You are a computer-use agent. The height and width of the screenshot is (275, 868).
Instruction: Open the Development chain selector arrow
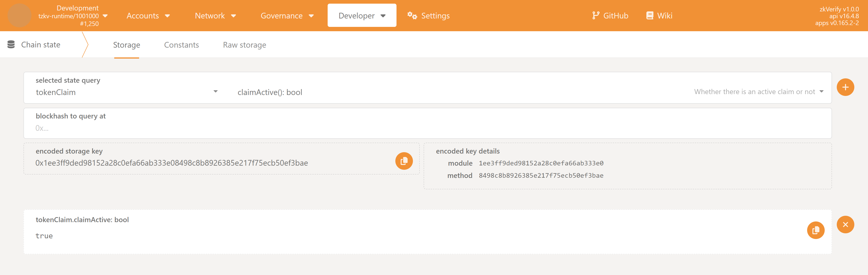[105, 16]
